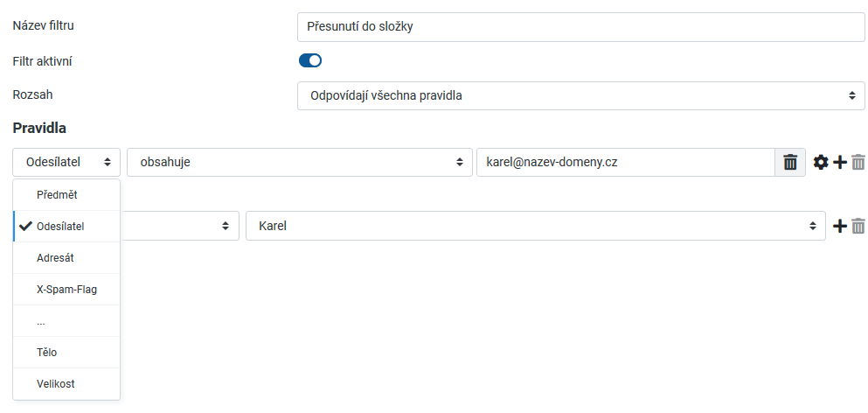
Task: Add an action using the plus icon next to Karel
Action: click(839, 226)
